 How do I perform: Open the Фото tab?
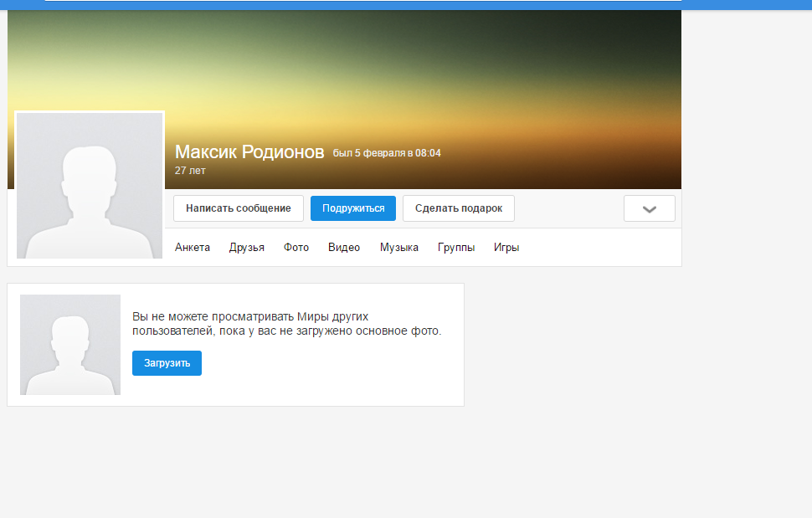(x=296, y=248)
